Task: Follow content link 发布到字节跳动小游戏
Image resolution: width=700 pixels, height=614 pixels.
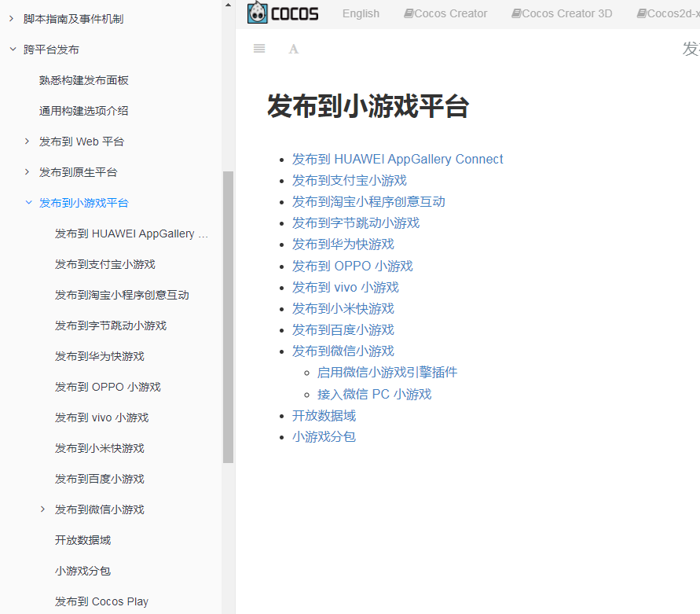Action: (356, 223)
